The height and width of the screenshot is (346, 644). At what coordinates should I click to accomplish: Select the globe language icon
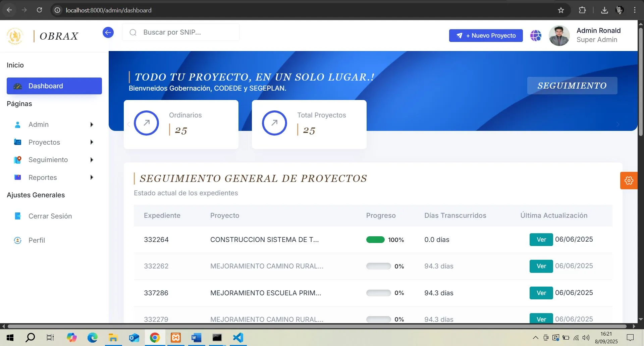tap(535, 35)
